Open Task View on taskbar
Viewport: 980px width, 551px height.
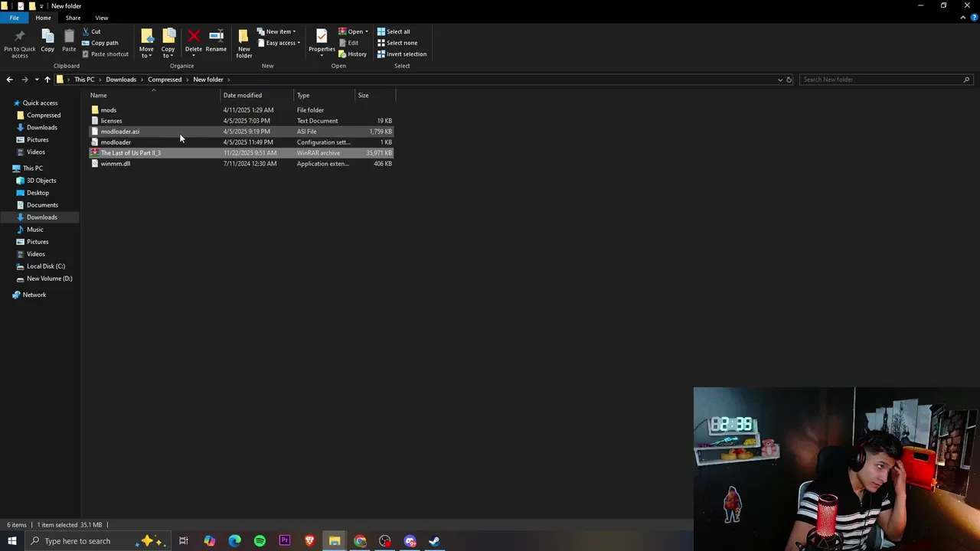184,541
